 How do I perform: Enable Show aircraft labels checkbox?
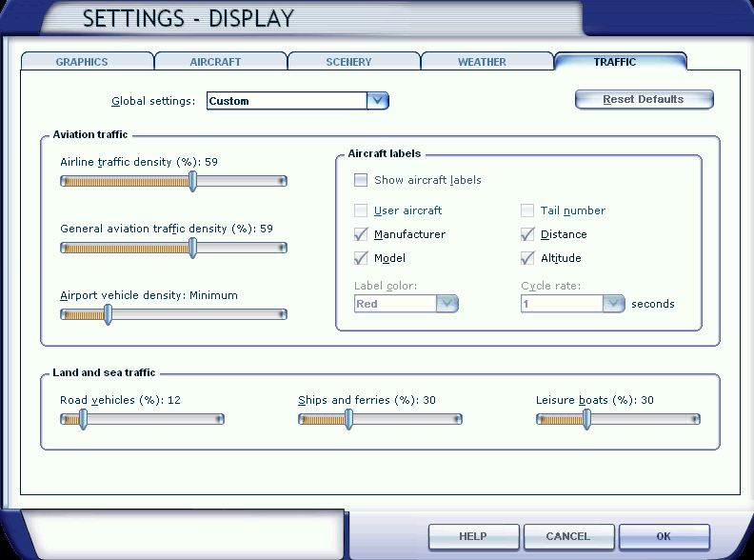pos(361,180)
